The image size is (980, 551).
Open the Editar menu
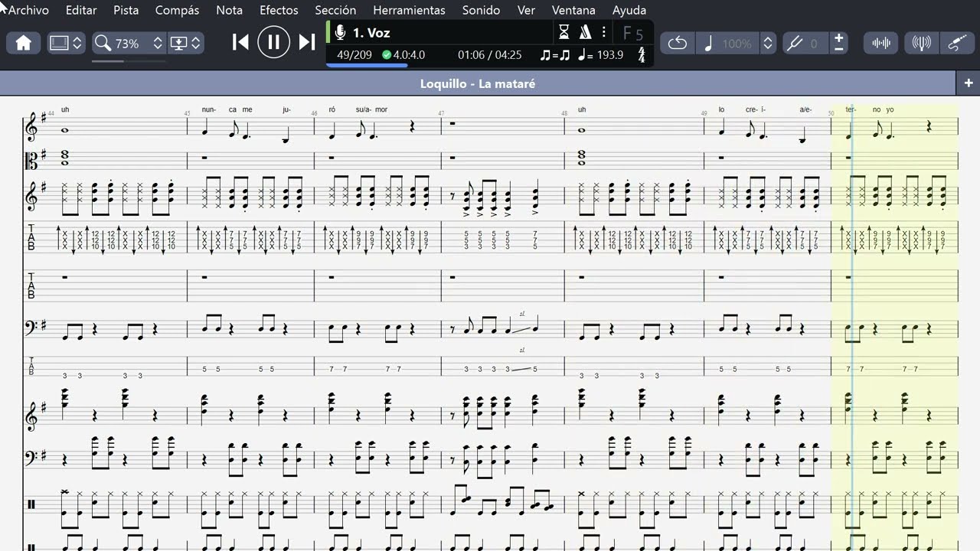click(81, 10)
